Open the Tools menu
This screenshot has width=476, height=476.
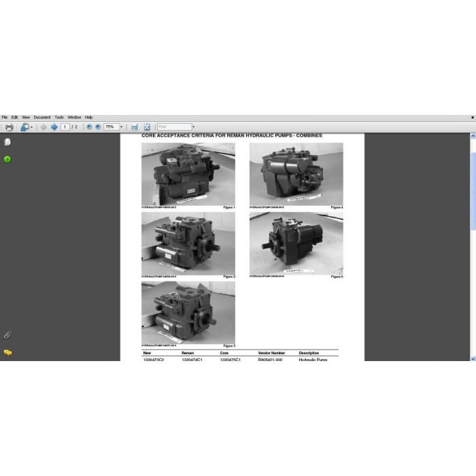(59, 117)
